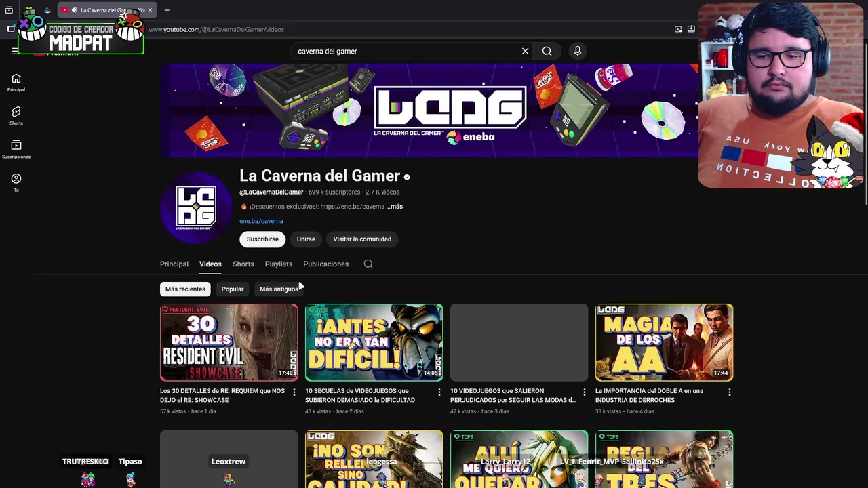
Task: Open options menu for 30 DETALLES RE video
Action: pyautogui.click(x=294, y=392)
